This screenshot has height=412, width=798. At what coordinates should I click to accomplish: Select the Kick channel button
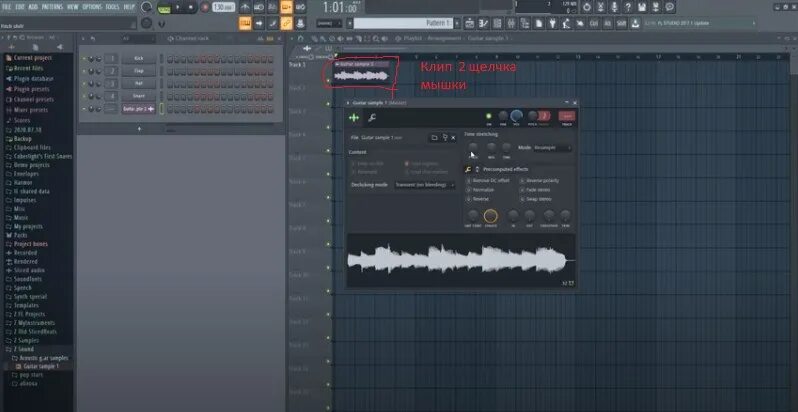point(138,58)
